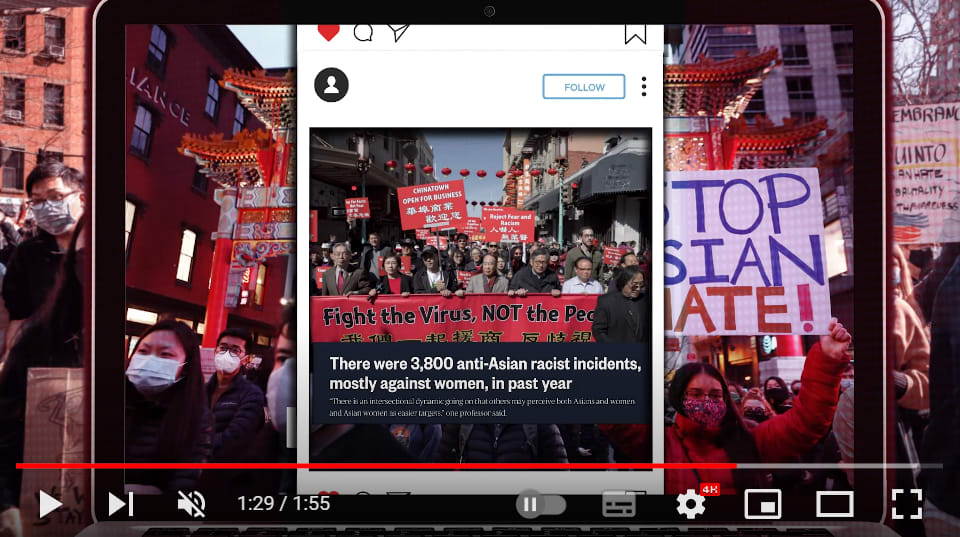The image size is (960, 537).
Task: Switch to theater mode
Action: (x=834, y=505)
